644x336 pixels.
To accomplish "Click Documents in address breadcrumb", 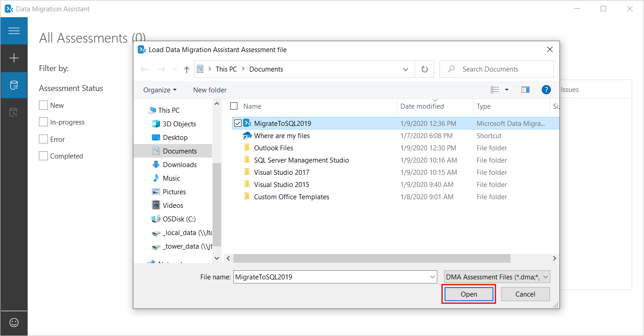I will tap(266, 69).
